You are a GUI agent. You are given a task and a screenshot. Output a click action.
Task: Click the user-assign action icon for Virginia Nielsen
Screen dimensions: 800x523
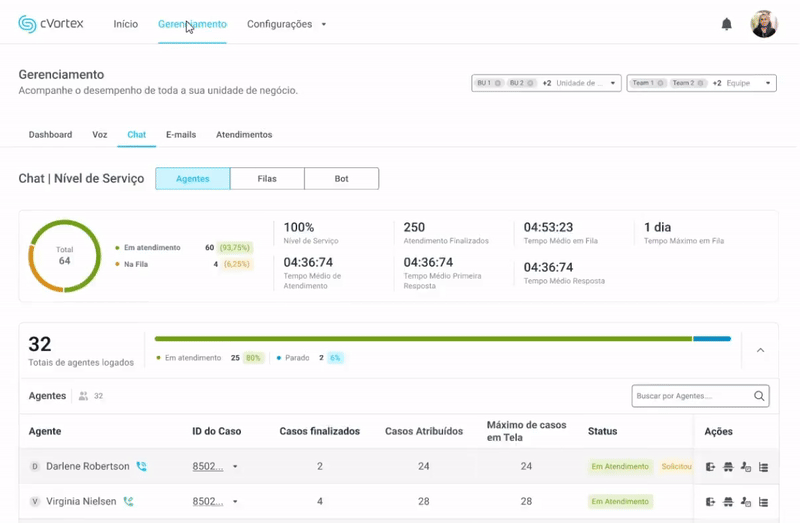[x=746, y=502]
